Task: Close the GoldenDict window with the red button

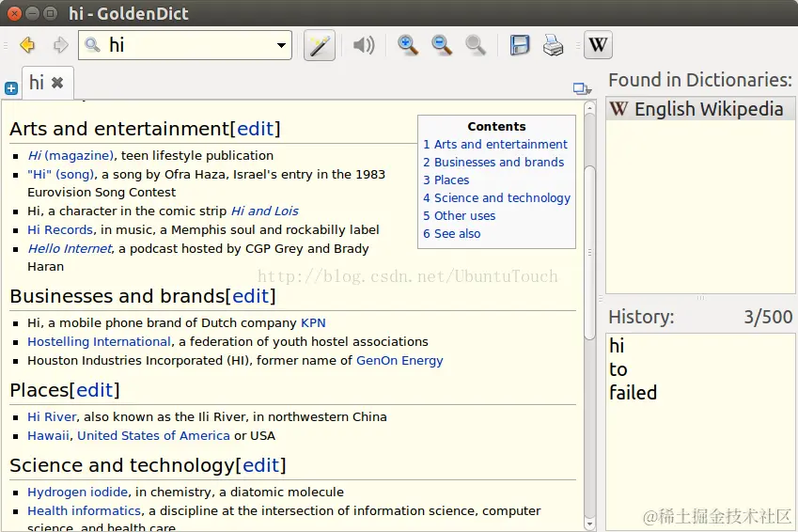Action: click(x=15, y=13)
